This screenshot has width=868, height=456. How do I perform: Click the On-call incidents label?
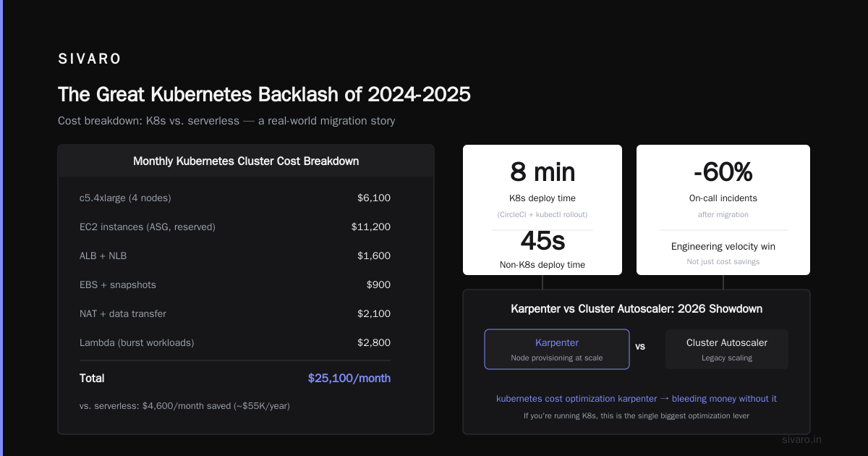pyautogui.click(x=723, y=198)
